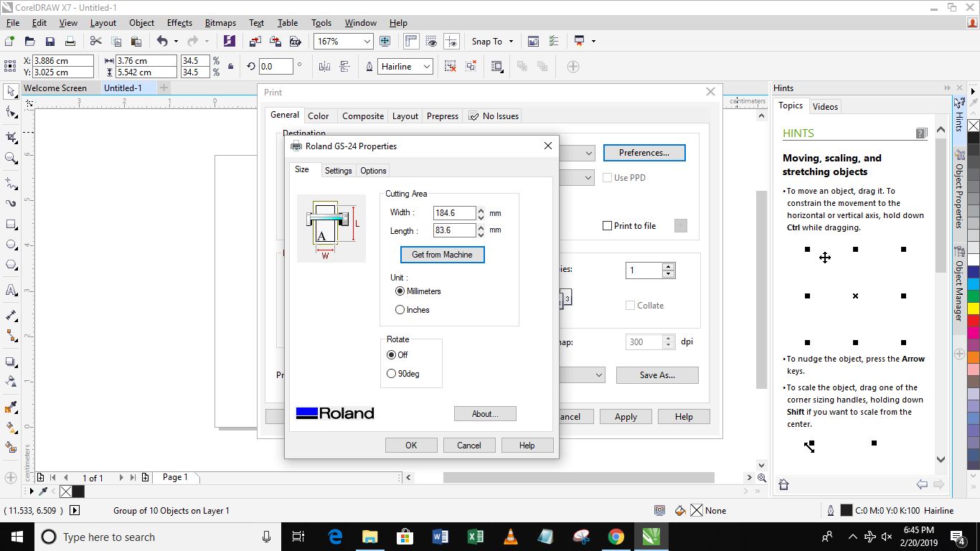Expand the dropdown left of Use PPD

(588, 177)
